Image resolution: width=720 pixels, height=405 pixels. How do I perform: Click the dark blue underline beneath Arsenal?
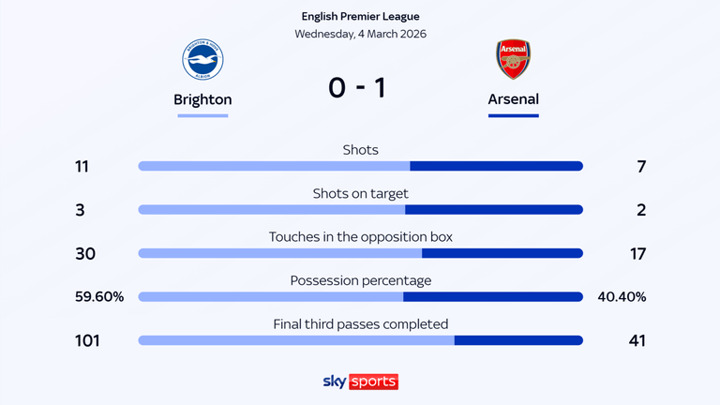coord(513,116)
